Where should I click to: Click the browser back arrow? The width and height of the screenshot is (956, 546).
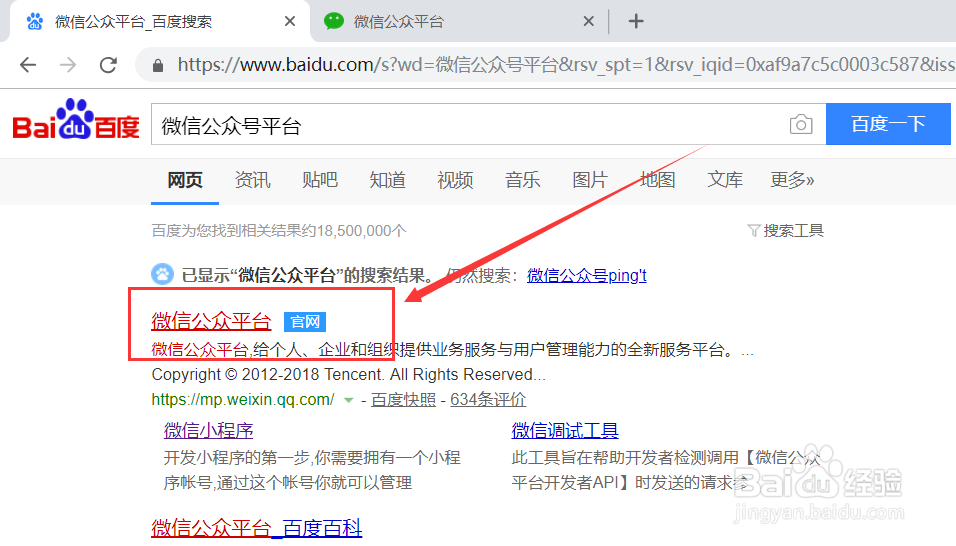coord(28,65)
